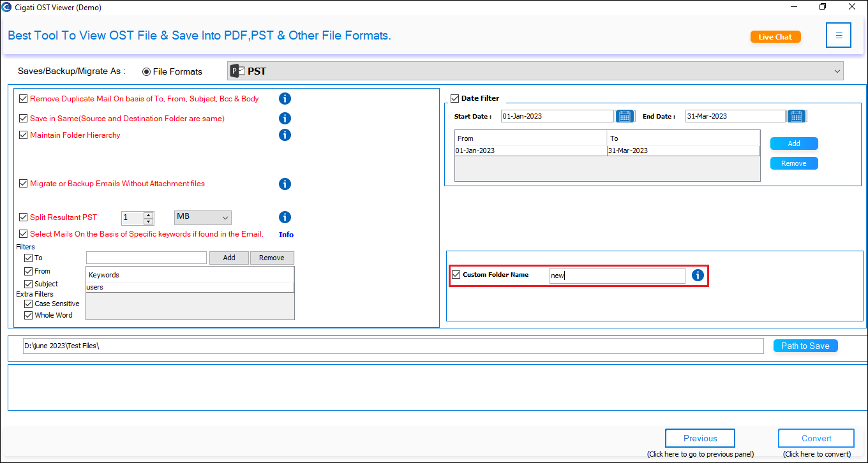Uncheck Custom Folder Name checkbox

coord(456,275)
